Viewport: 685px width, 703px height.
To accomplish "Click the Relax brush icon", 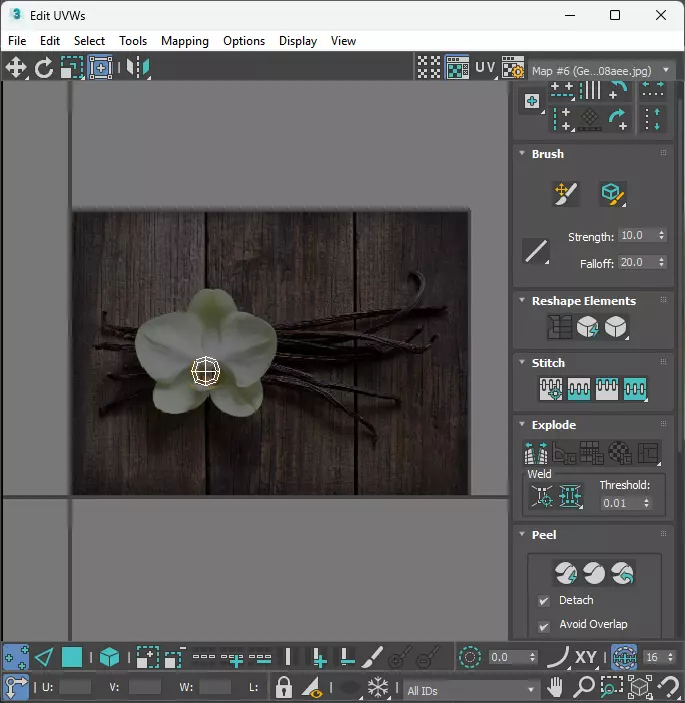I will click(612, 194).
